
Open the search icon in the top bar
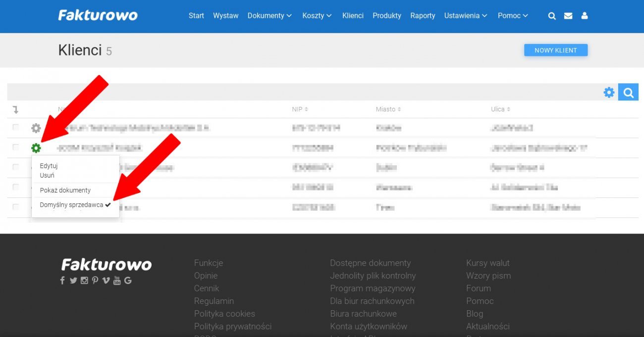click(551, 15)
